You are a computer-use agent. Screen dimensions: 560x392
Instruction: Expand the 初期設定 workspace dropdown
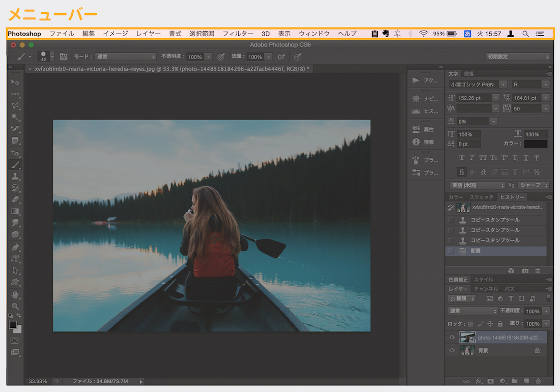517,57
